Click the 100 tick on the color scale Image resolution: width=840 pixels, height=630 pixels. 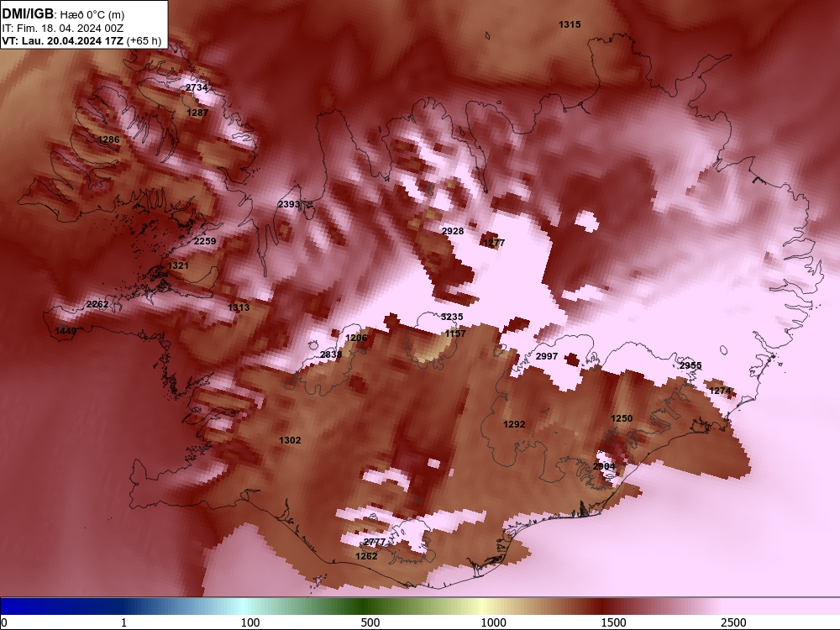(250, 622)
